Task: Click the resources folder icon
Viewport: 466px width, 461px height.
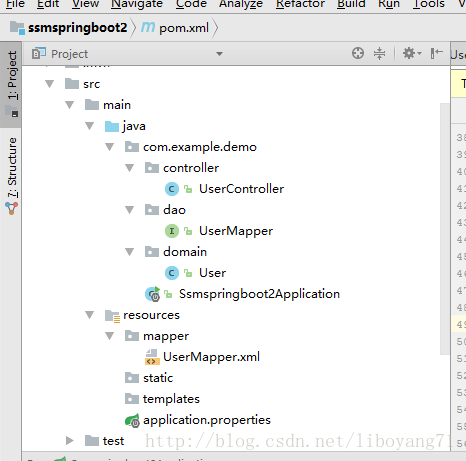Action: (x=112, y=315)
